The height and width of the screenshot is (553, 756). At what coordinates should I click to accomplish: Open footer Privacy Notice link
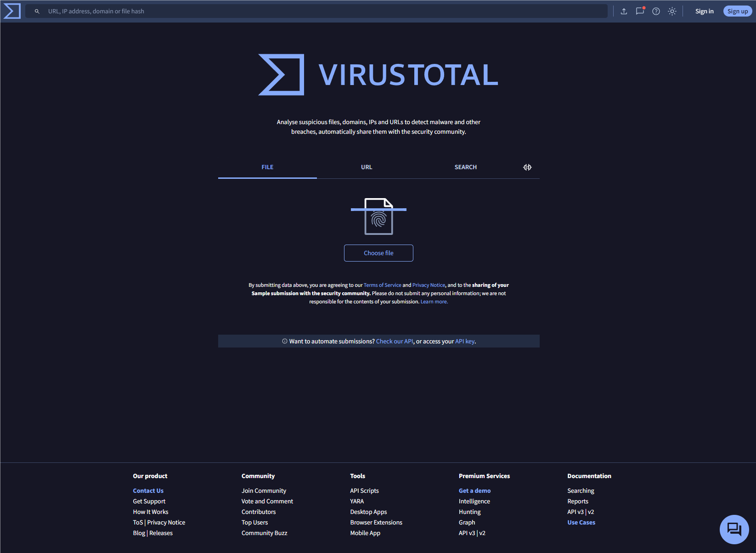(166, 523)
